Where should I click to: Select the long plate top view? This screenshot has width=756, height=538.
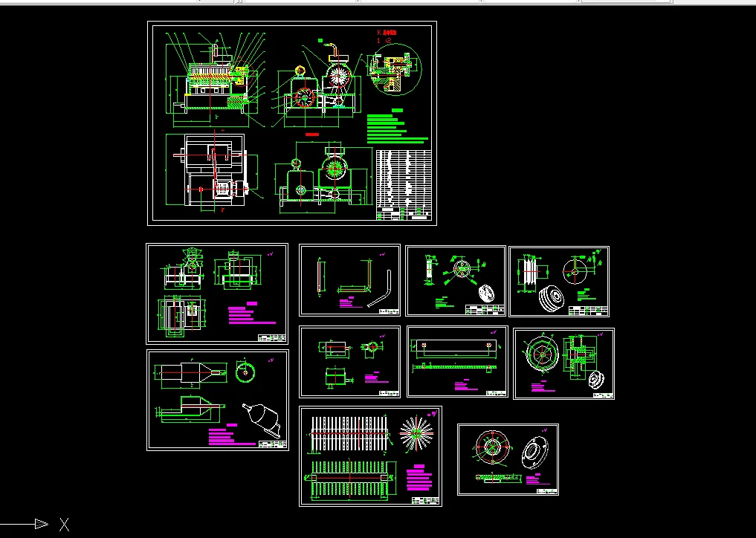click(x=455, y=348)
